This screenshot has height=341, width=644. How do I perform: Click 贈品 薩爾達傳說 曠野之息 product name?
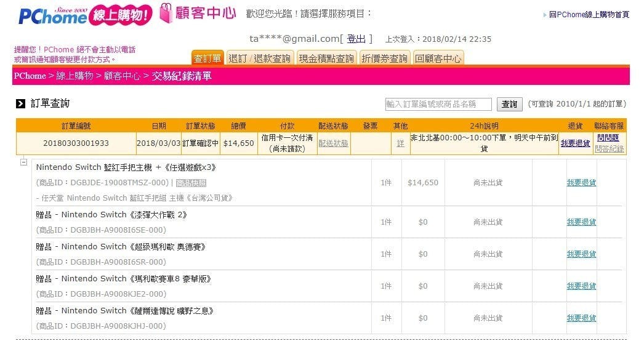coord(125,311)
